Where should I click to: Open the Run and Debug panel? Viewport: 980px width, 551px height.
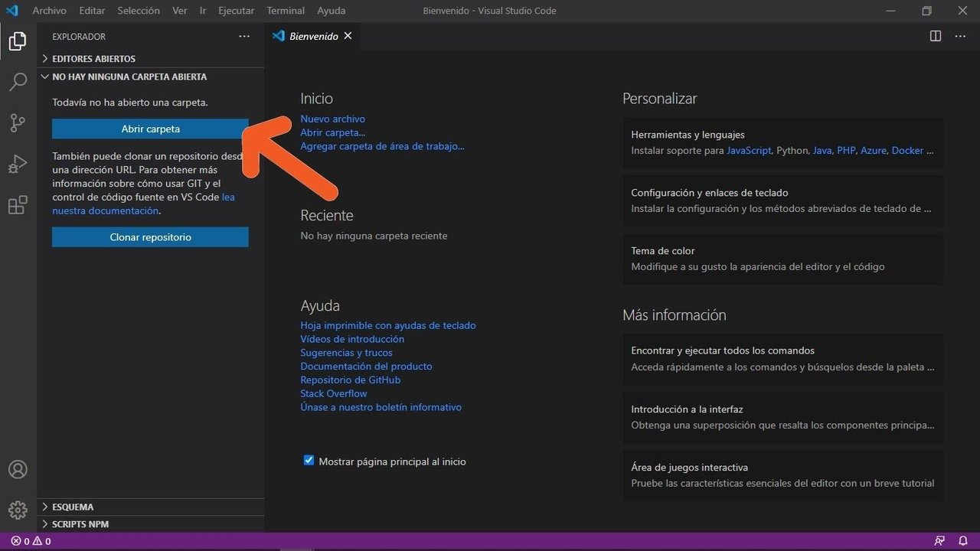(x=17, y=164)
